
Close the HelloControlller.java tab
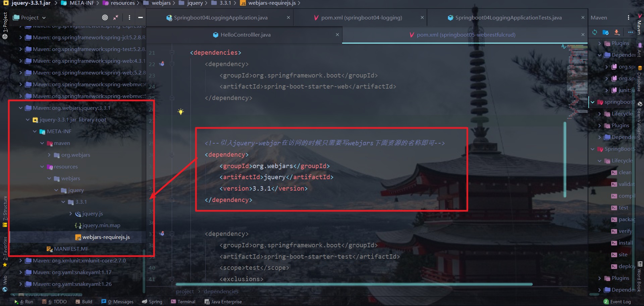[x=337, y=35]
